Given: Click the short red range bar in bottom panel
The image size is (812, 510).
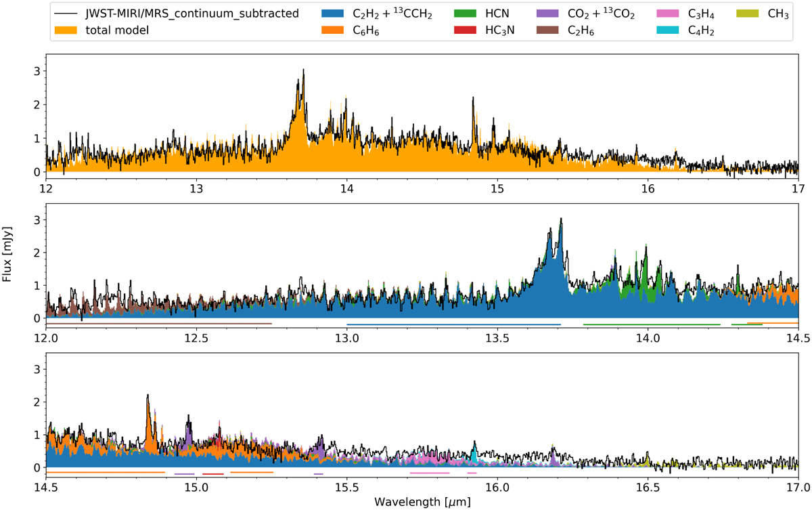Looking at the screenshot, I should coord(212,474).
